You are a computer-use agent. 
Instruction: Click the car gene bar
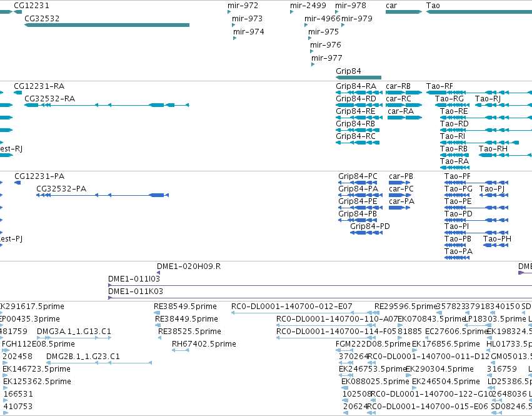404,12
